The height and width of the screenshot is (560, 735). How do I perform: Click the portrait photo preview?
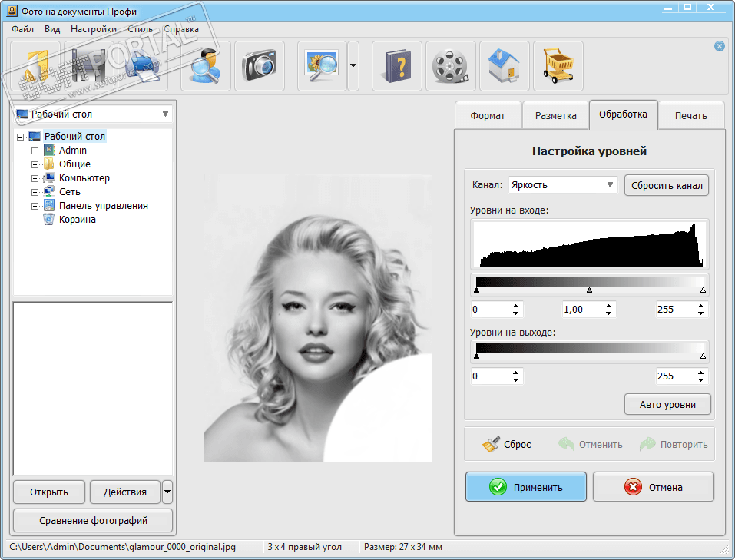(317, 317)
